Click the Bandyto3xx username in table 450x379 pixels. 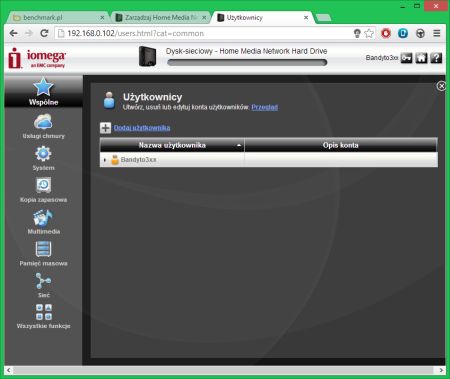click(x=138, y=160)
